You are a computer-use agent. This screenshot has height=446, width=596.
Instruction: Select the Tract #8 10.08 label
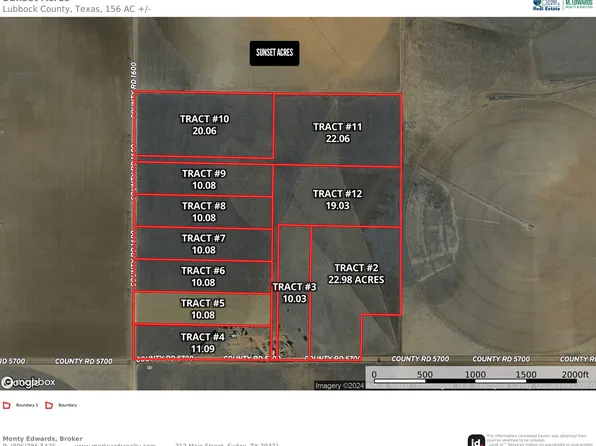coord(204,212)
